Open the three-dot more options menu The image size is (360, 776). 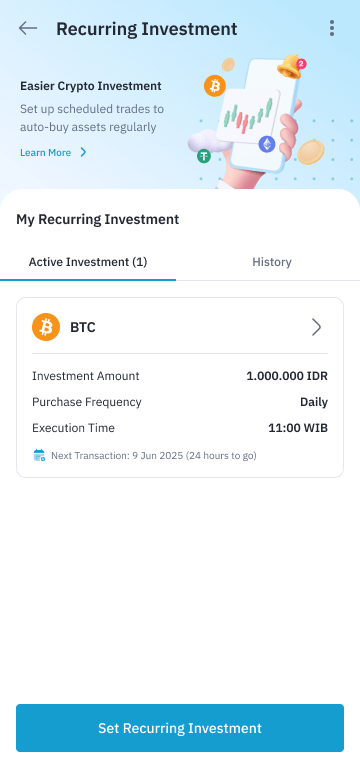[332, 28]
